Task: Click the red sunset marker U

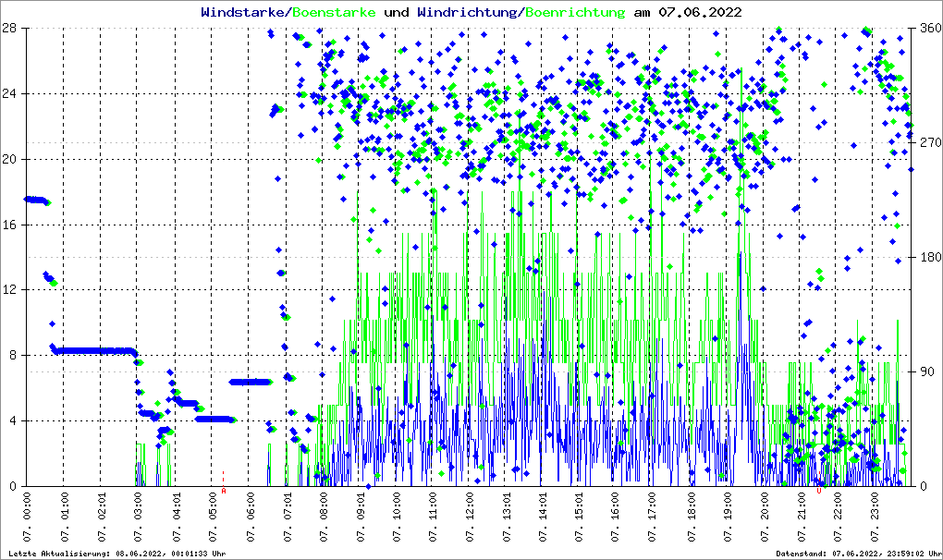Action: pos(818,492)
